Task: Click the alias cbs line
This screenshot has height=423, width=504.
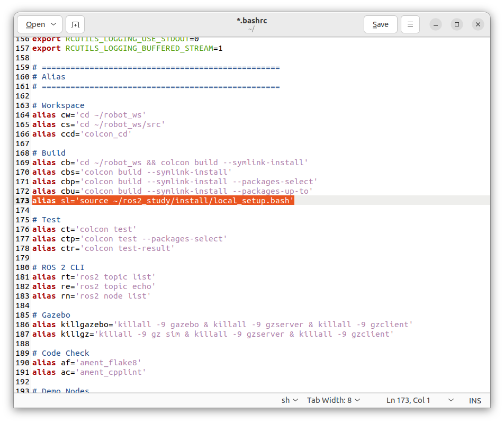Action: 132,172
